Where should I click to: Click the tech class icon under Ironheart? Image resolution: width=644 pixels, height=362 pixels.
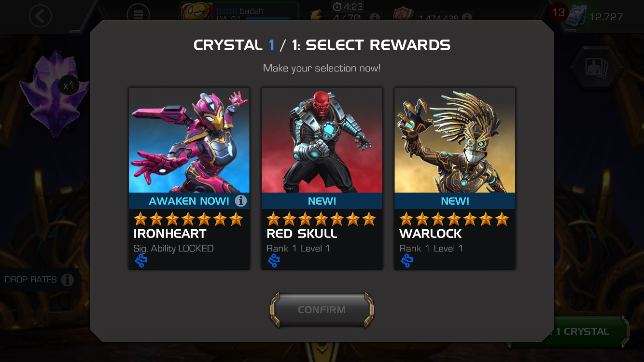point(140,261)
